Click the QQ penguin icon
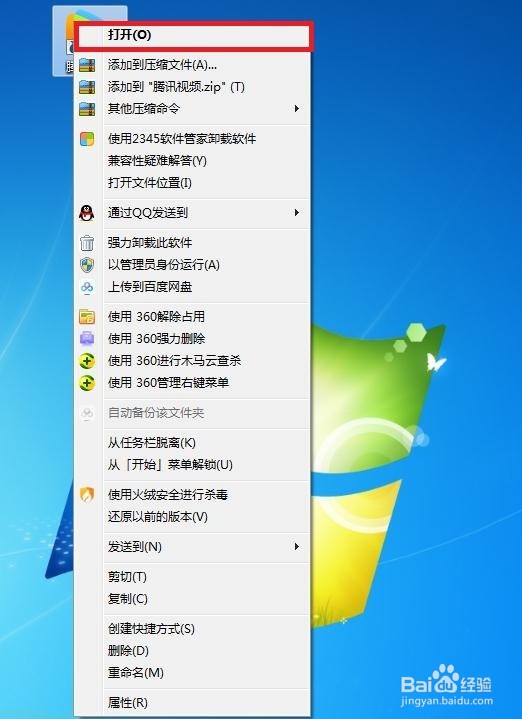 (87, 213)
